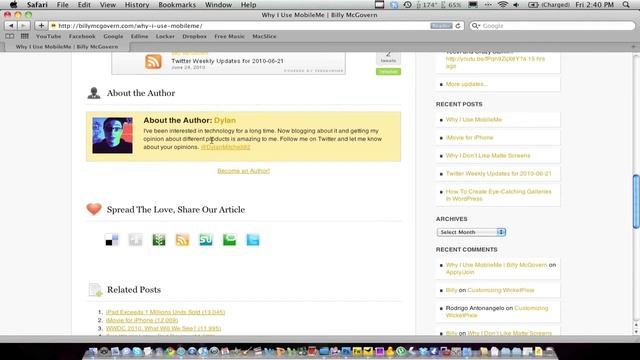
Task: Open recent post iMovie for iPhone
Action: (x=469, y=138)
